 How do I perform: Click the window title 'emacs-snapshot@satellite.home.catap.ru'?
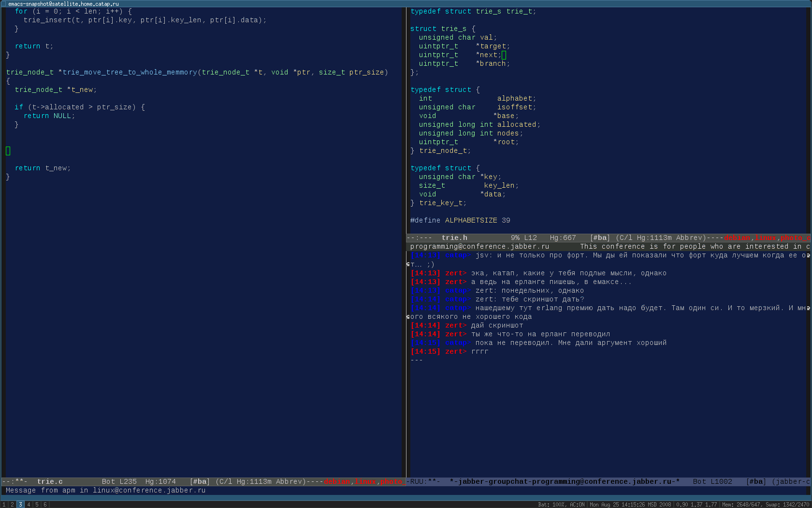(63, 3)
